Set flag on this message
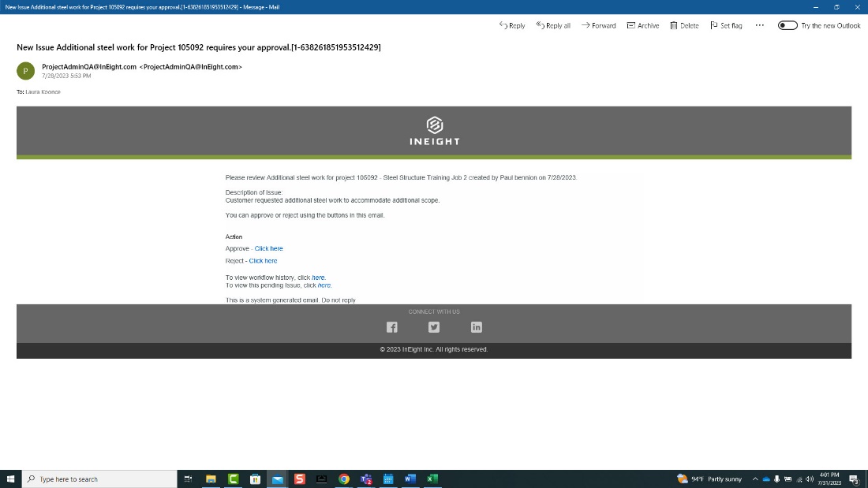This screenshot has width=868, height=488. point(726,25)
